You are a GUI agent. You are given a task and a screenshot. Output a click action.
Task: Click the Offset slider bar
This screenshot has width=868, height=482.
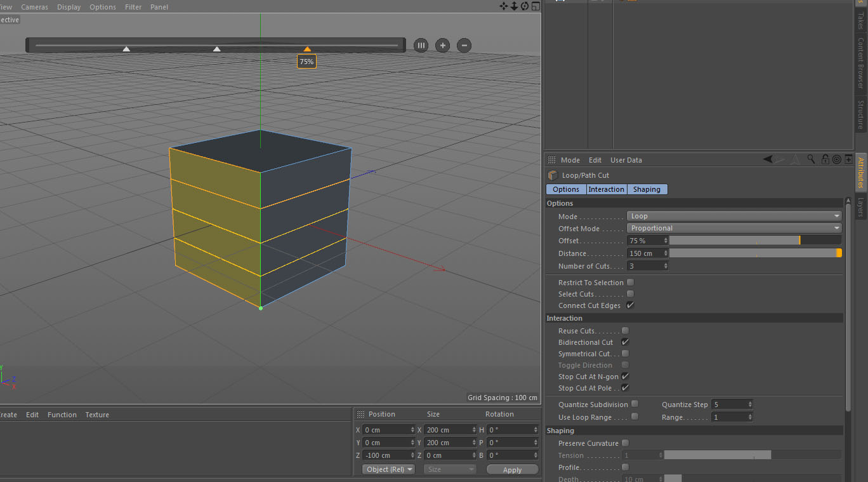click(754, 241)
